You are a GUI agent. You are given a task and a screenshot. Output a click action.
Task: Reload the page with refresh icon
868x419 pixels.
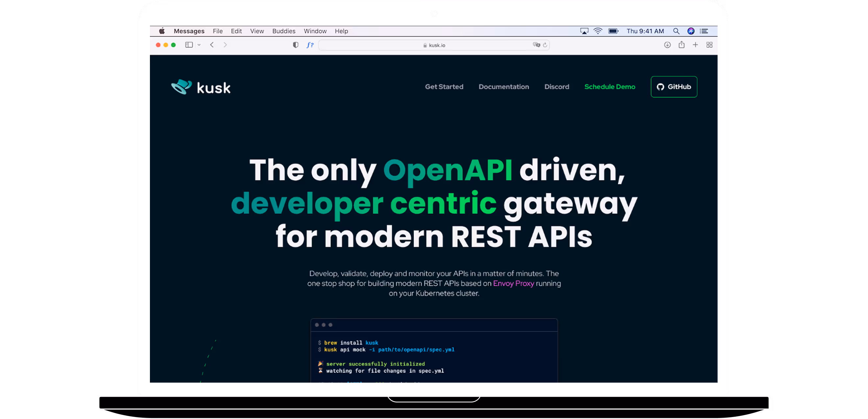click(x=545, y=45)
